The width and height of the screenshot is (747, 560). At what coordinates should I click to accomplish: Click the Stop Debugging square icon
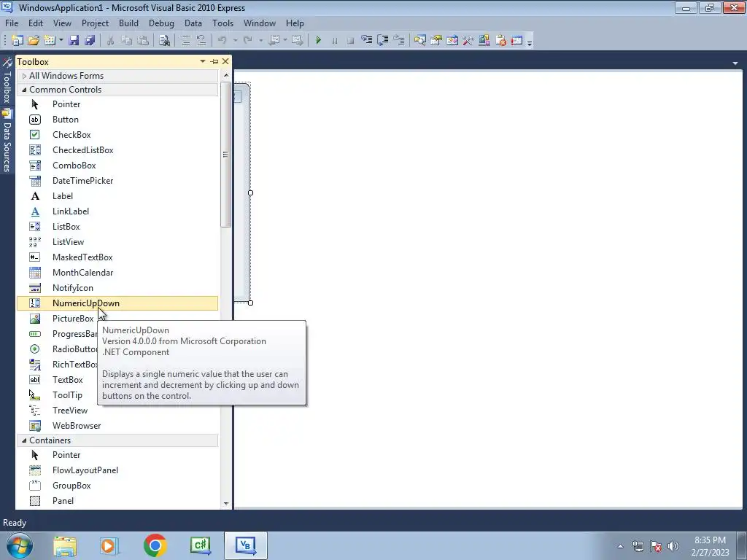pyautogui.click(x=351, y=41)
